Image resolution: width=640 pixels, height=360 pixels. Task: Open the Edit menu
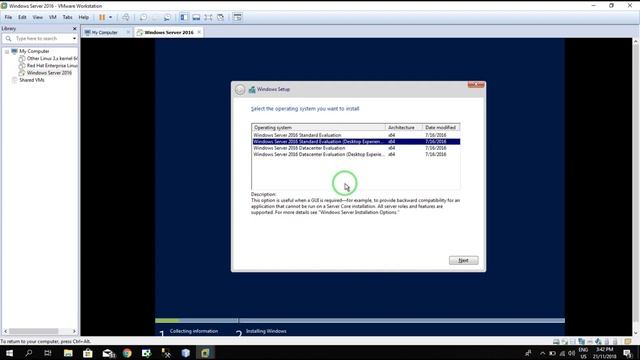point(22,17)
